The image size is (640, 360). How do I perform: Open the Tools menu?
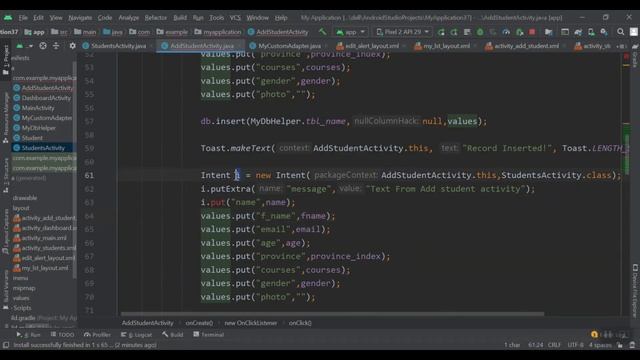point(216,18)
